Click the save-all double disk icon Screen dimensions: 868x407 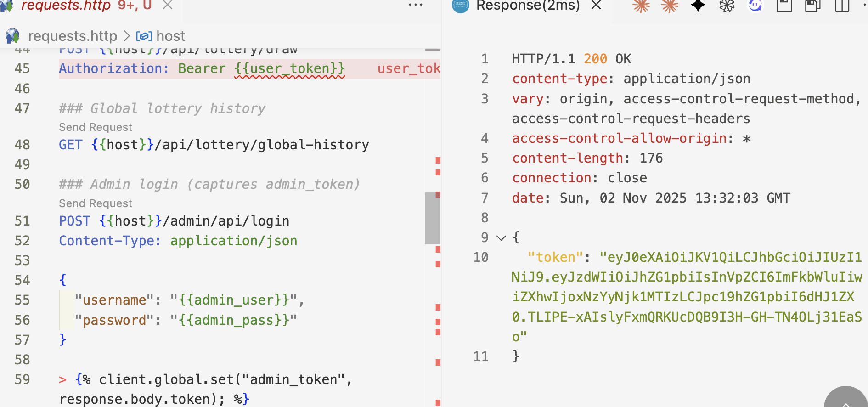point(812,6)
